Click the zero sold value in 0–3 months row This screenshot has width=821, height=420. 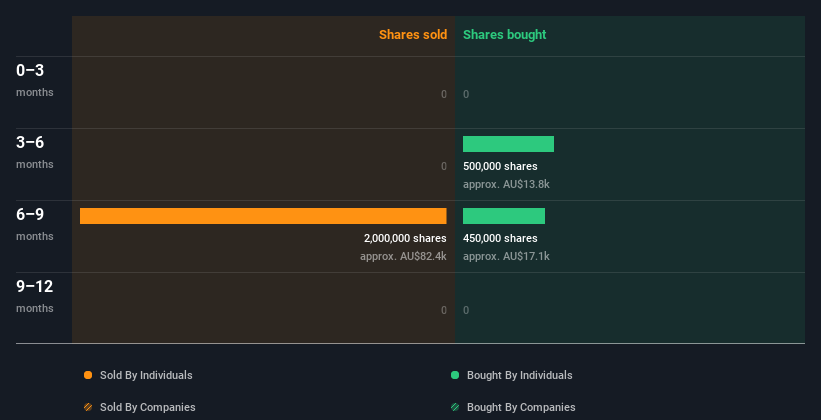[444, 94]
